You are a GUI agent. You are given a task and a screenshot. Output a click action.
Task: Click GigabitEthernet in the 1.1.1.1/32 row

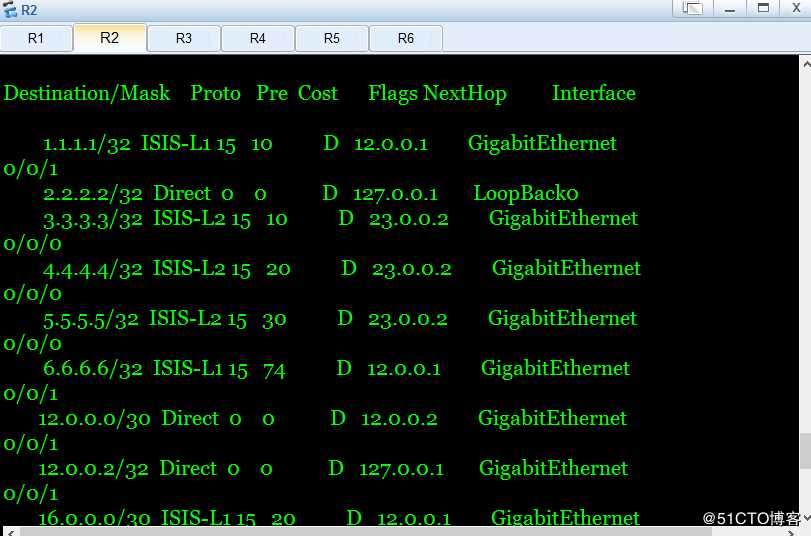[x=542, y=143]
